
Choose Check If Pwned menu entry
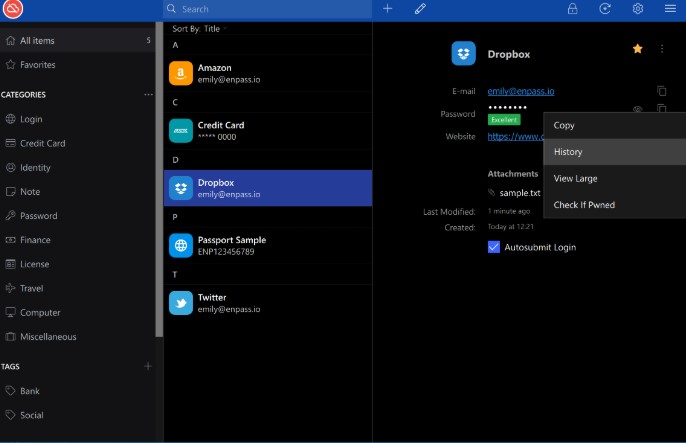[x=584, y=205]
